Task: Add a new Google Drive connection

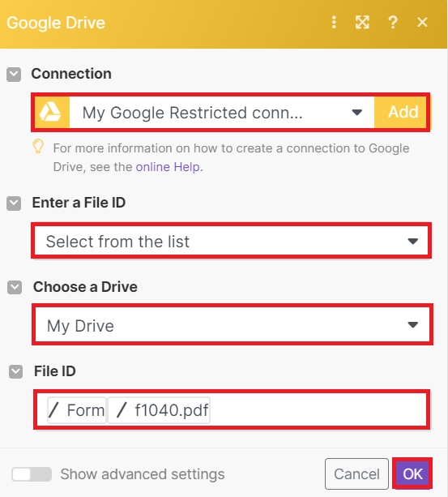Action: (x=401, y=112)
